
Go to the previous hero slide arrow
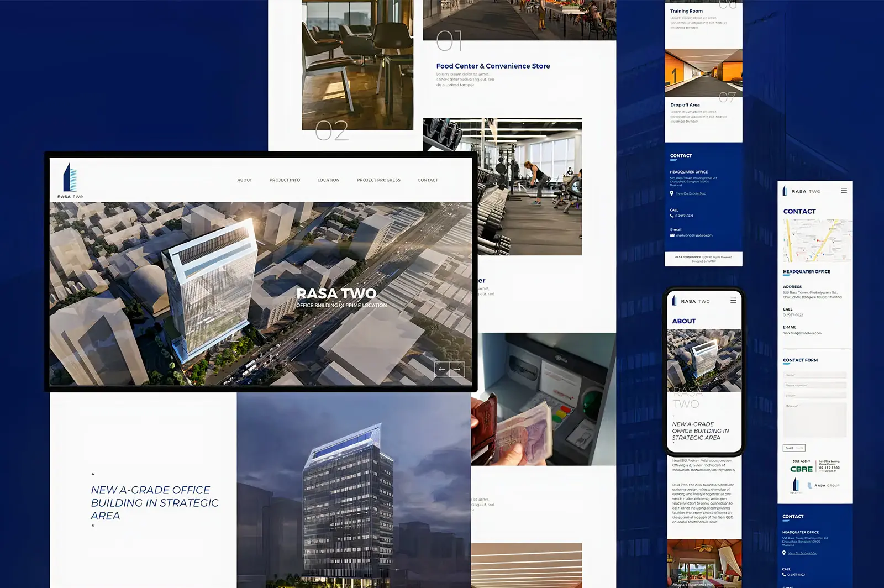pyautogui.click(x=442, y=369)
